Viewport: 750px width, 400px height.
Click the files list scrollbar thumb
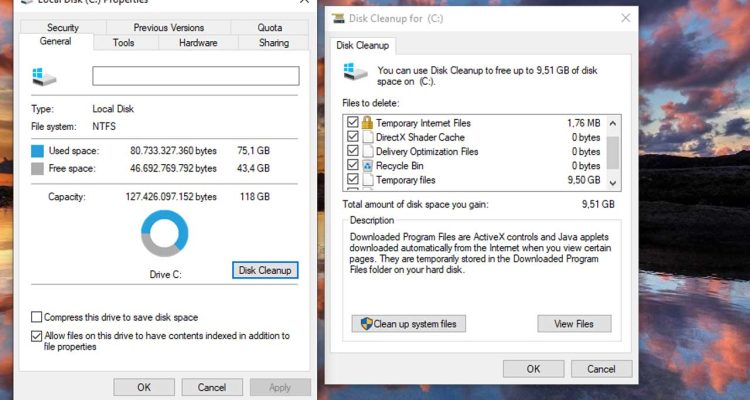point(613,153)
